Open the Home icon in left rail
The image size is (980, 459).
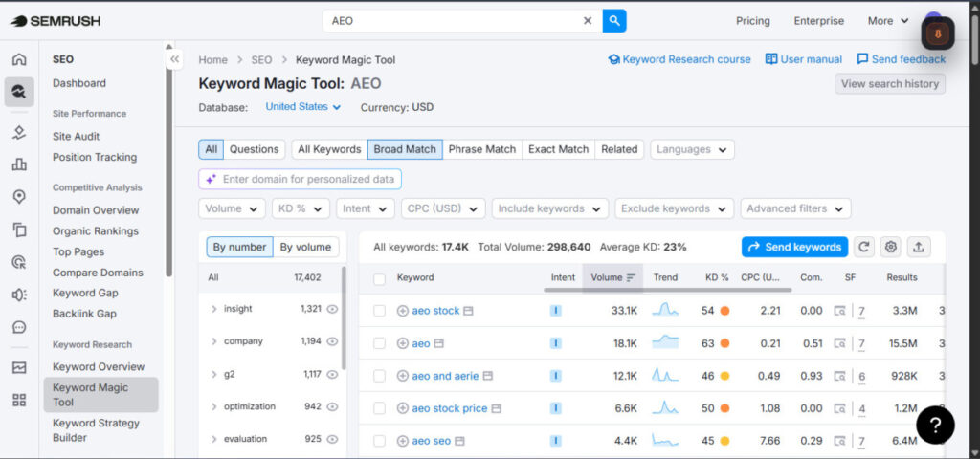19,60
